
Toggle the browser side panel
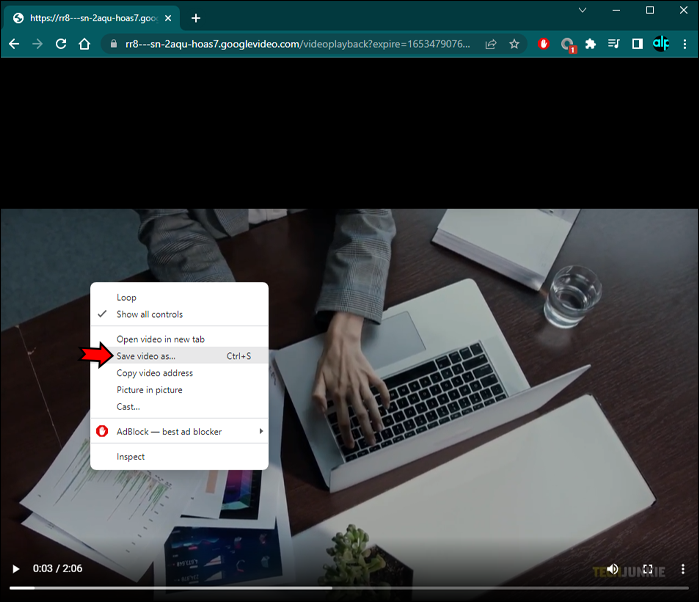pos(637,44)
